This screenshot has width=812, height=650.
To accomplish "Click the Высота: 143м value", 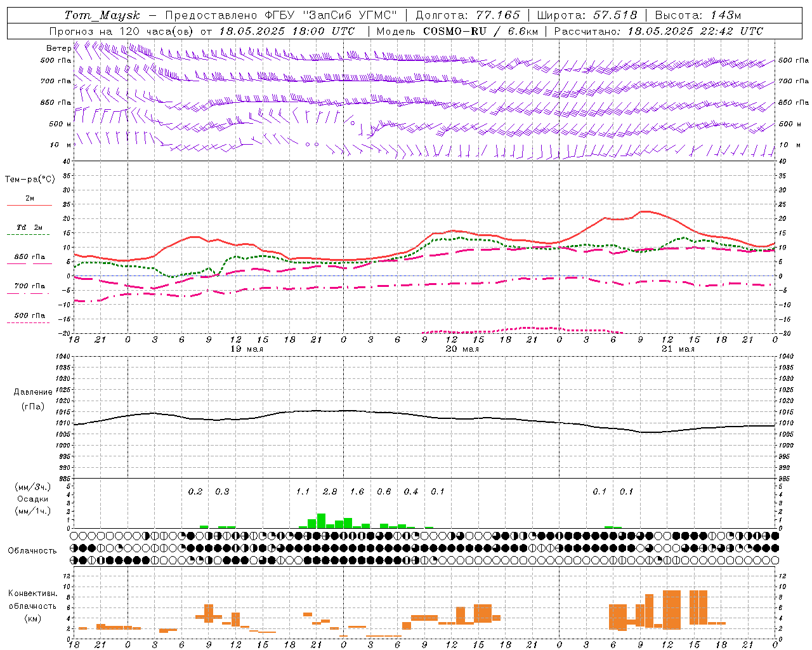I will [x=697, y=15].
